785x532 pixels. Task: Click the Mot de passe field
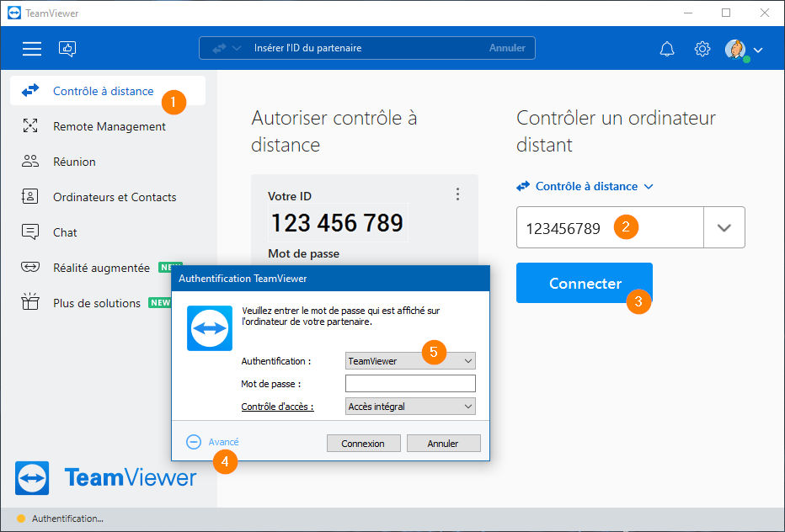pos(410,384)
